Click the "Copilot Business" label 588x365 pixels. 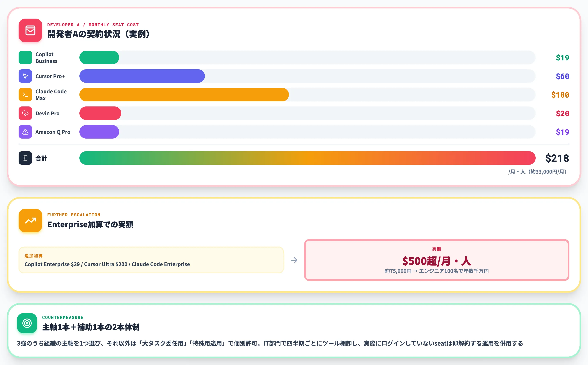47,58
